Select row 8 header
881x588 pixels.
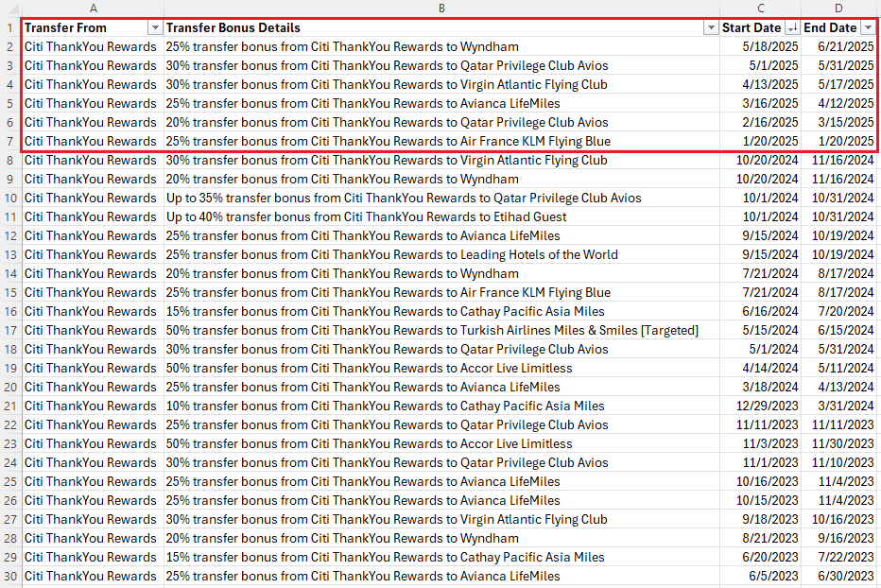pyautogui.click(x=10, y=160)
